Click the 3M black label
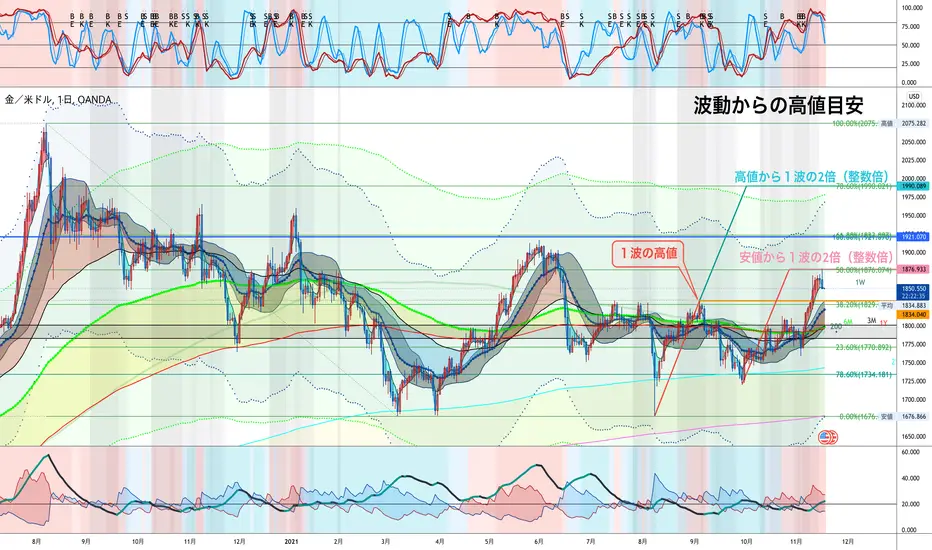The image size is (932, 550). [871, 321]
